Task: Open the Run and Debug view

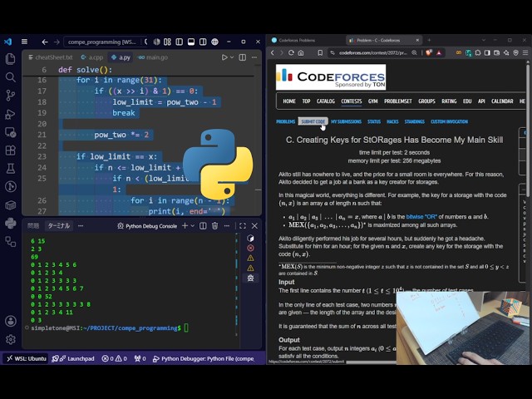Action: pyautogui.click(x=11, y=114)
